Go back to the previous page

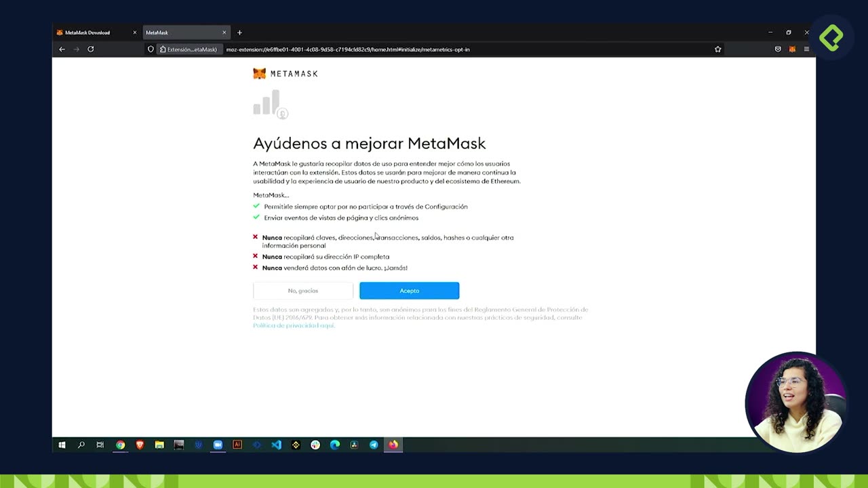(62, 49)
